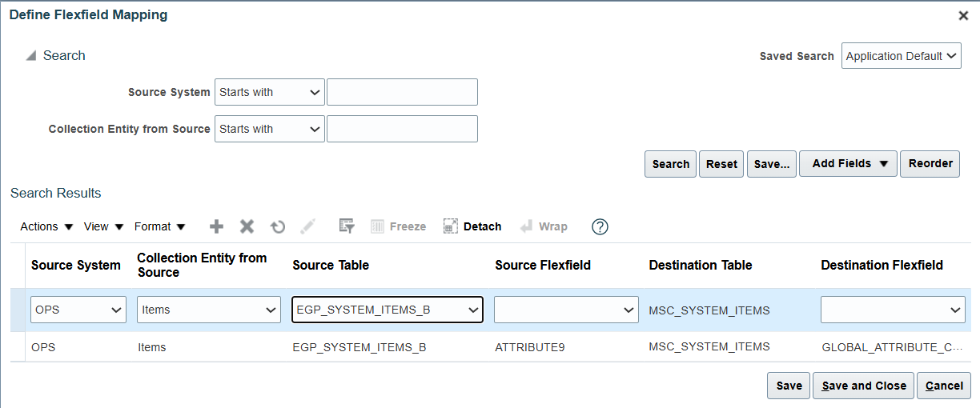Select the GLOBAL_ATTRIBUTE_C... cell
Screen dimensions: 980x408
892,347
